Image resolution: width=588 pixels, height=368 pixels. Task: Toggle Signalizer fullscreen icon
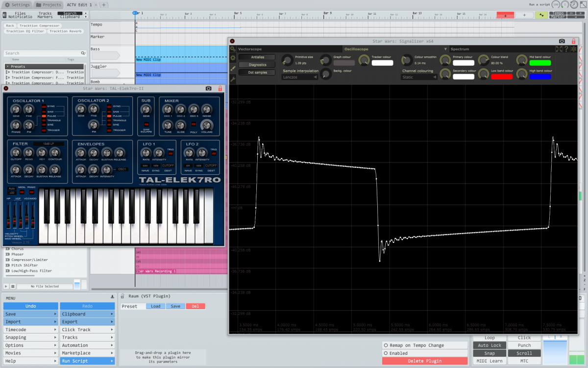[x=559, y=49]
